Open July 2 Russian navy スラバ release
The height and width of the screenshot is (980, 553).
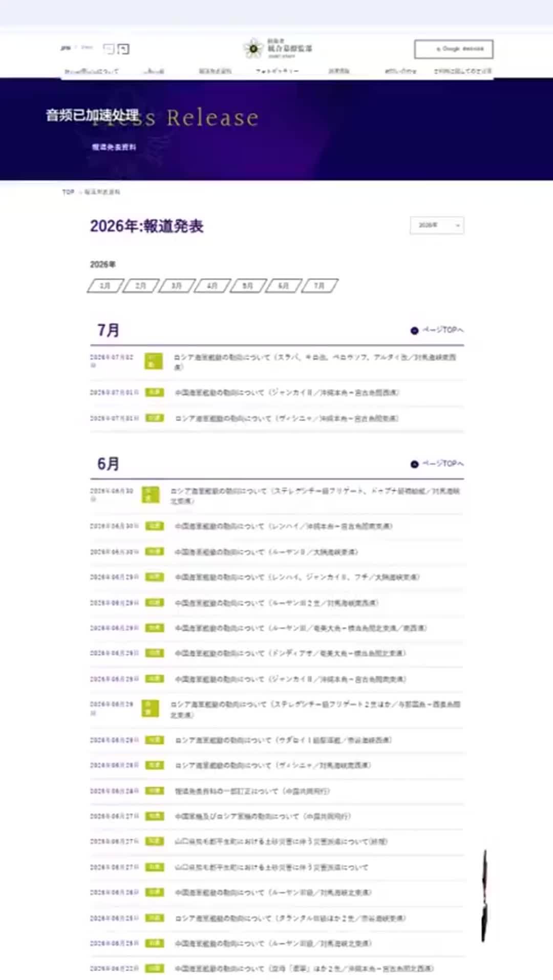[315, 362]
